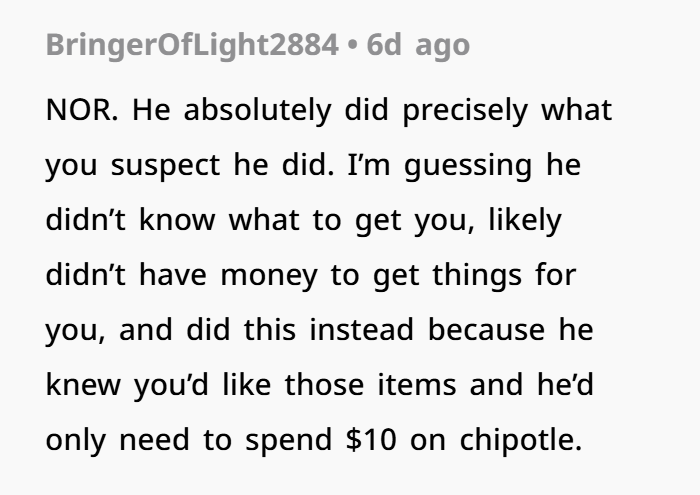Click the word "likely" in the comment
Screen dimensions: 700x495
(525, 218)
